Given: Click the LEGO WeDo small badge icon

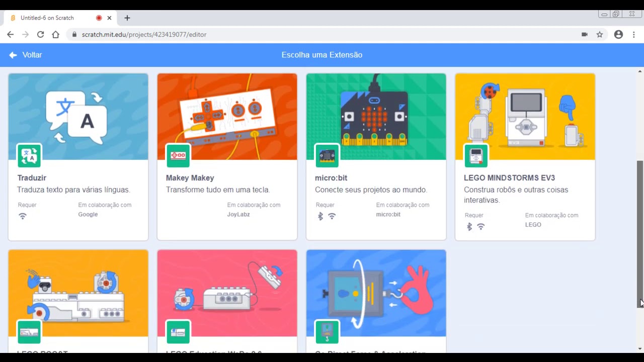Looking at the screenshot, I should click(178, 332).
